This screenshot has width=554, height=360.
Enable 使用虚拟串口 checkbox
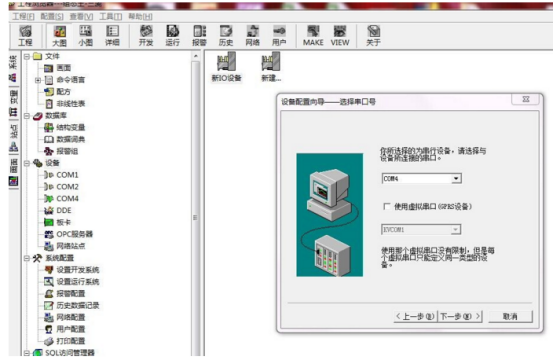click(x=387, y=206)
